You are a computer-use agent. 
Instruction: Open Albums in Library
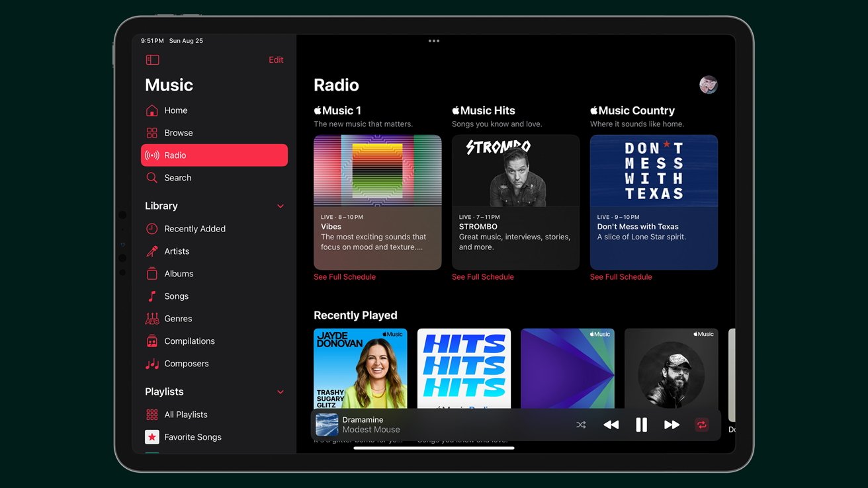pos(214,274)
